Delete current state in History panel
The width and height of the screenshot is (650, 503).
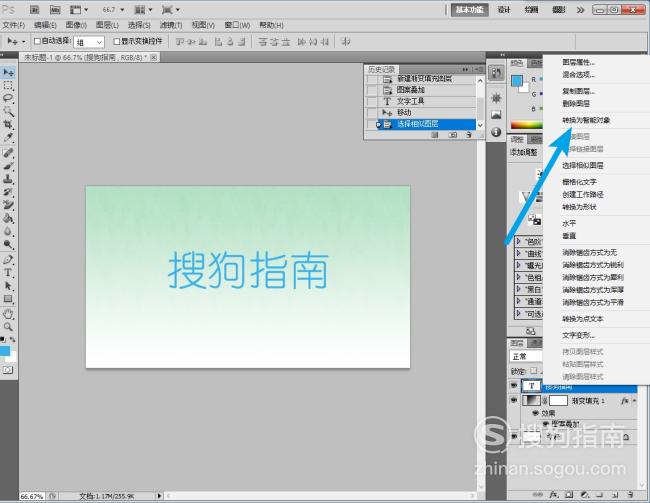click(x=469, y=135)
